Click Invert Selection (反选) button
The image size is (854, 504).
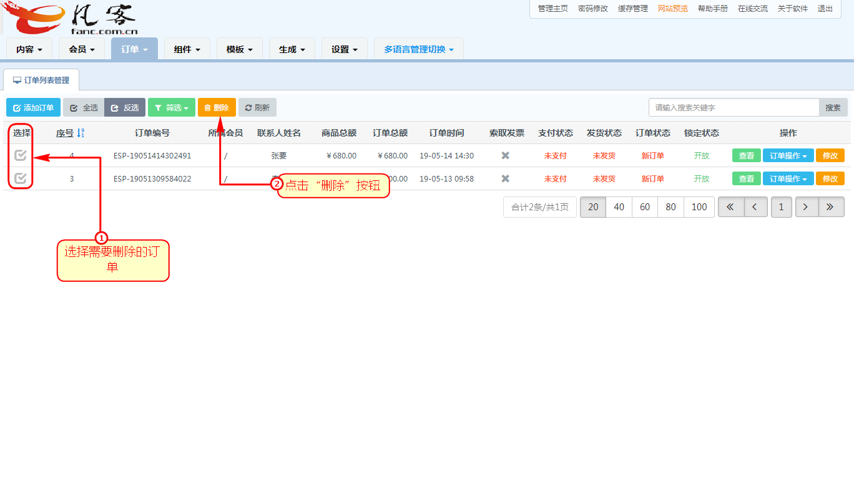125,107
